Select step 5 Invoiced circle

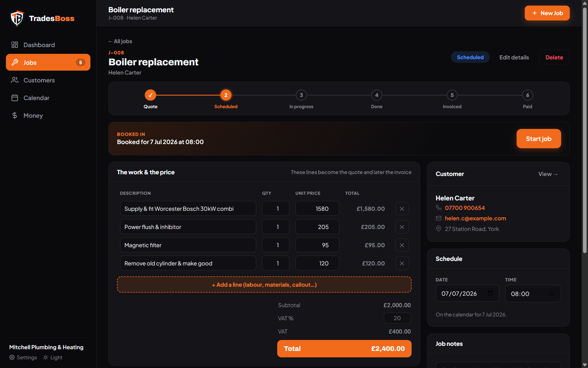452,95
